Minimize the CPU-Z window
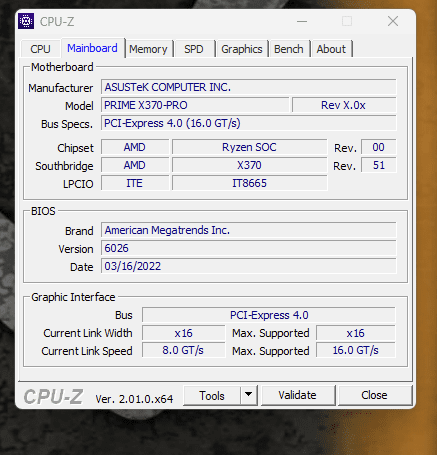The width and height of the screenshot is (437, 455). (302, 22)
